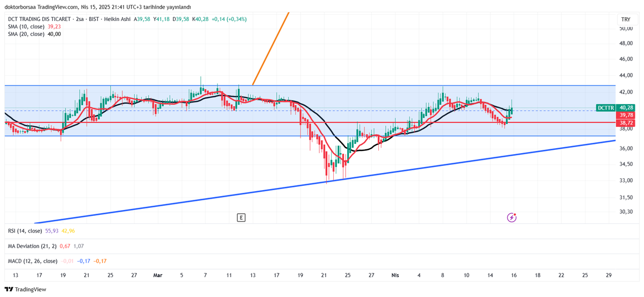Click the DCT TRADING DIS TICARET title
This screenshot has height=297, width=644.
click(x=40, y=19)
